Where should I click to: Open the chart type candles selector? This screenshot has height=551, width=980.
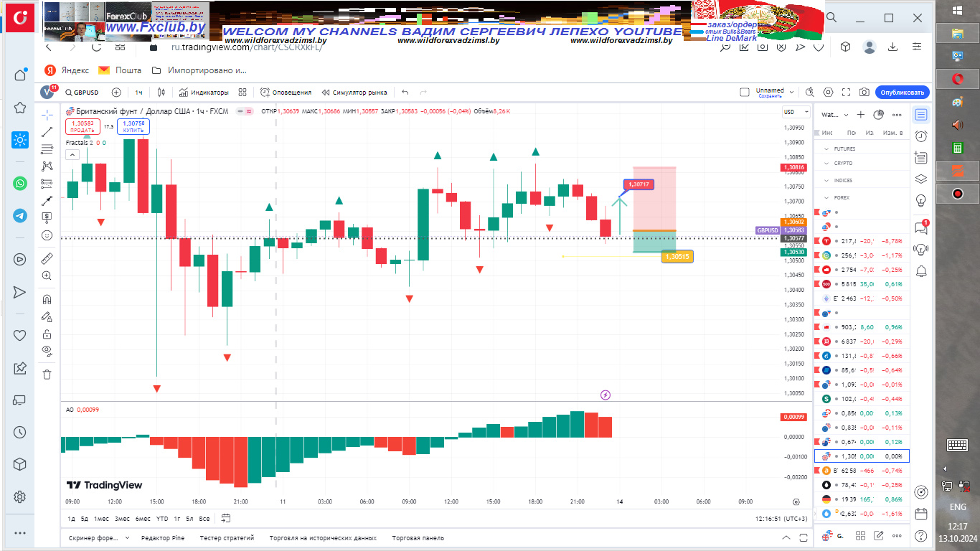(x=161, y=93)
